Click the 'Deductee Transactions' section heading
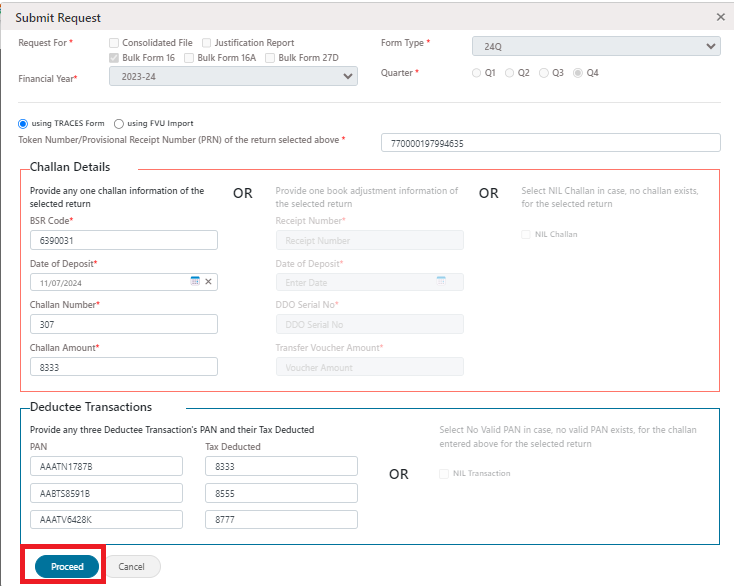Image resolution: width=734 pixels, height=586 pixels. [x=91, y=407]
